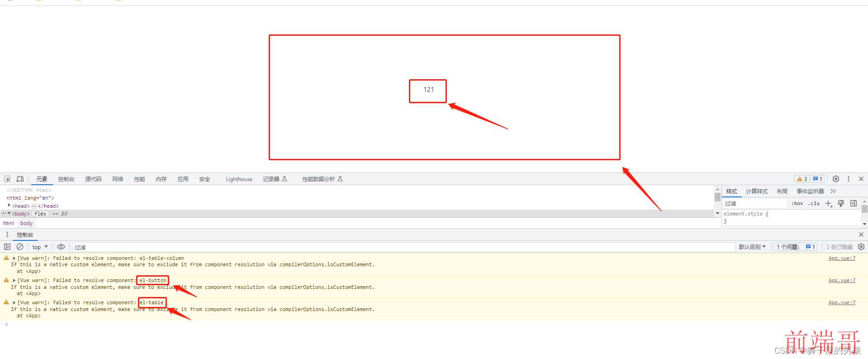Expand the el-button warning message

click(14, 280)
